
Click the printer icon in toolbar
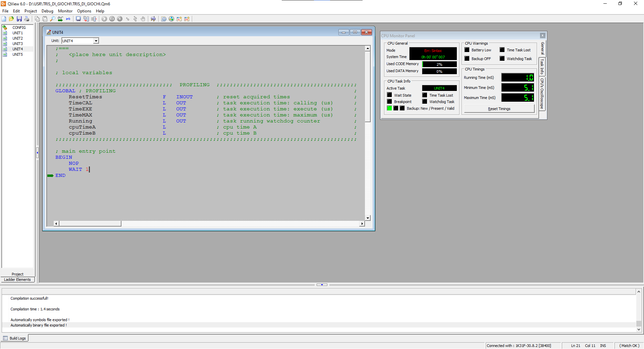pyautogui.click(x=27, y=19)
